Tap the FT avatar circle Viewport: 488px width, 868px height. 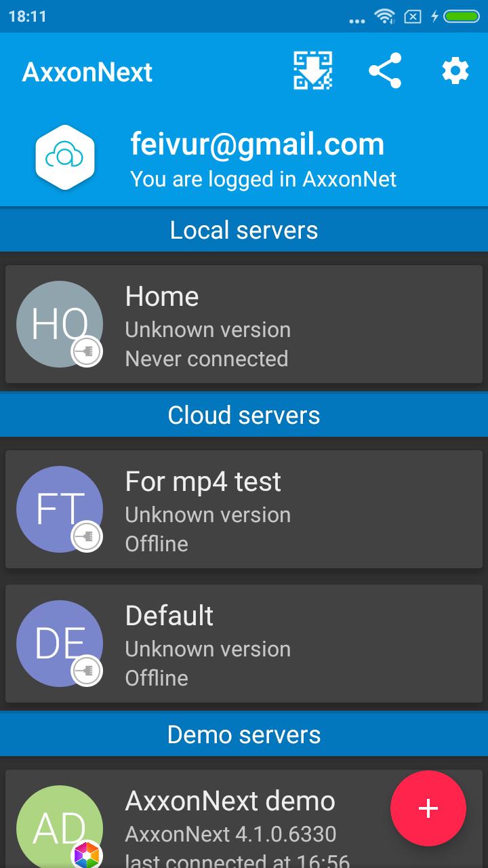60,509
